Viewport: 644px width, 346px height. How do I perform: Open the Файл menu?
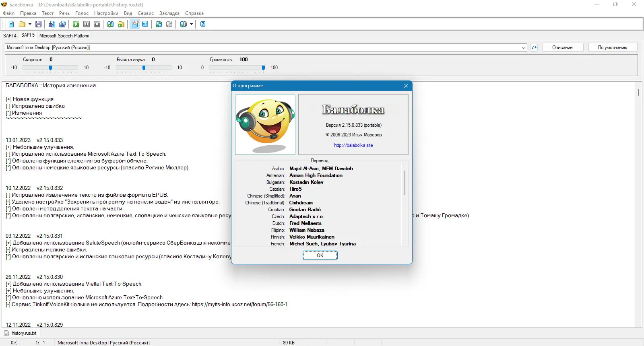[x=9, y=13]
